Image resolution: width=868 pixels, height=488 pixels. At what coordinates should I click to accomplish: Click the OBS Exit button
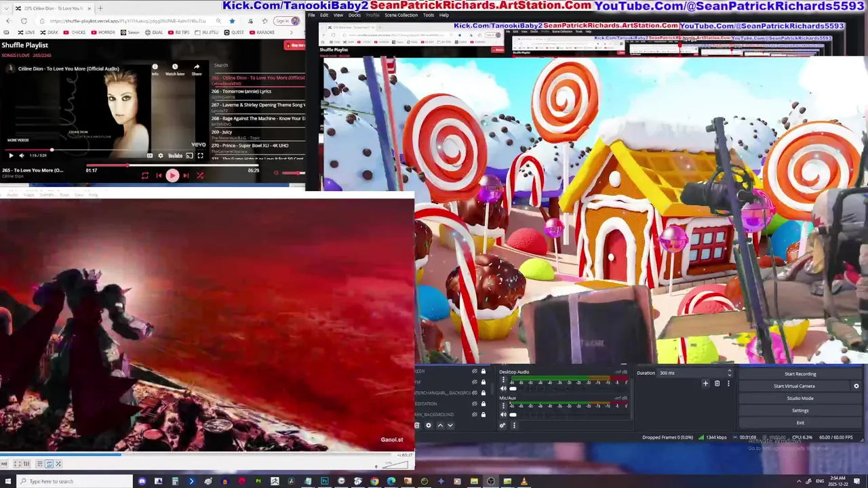coord(800,423)
